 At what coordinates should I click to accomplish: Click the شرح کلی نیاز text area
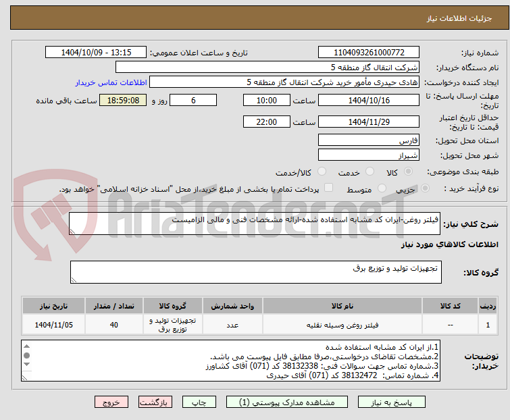255,224
